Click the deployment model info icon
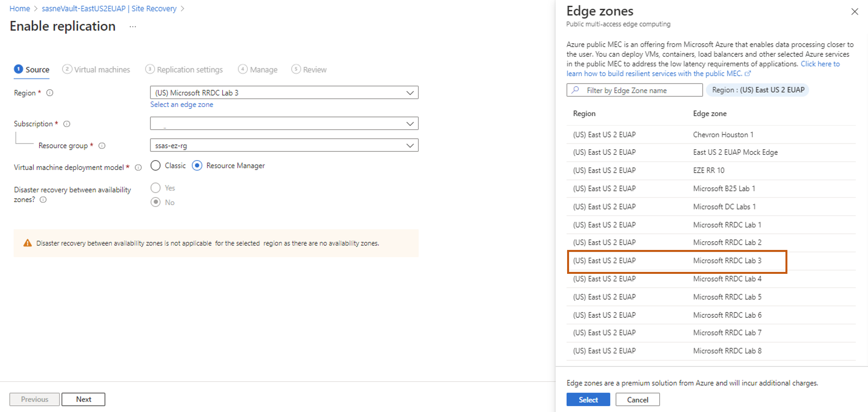Viewport: 868px width, 412px height. point(138,167)
